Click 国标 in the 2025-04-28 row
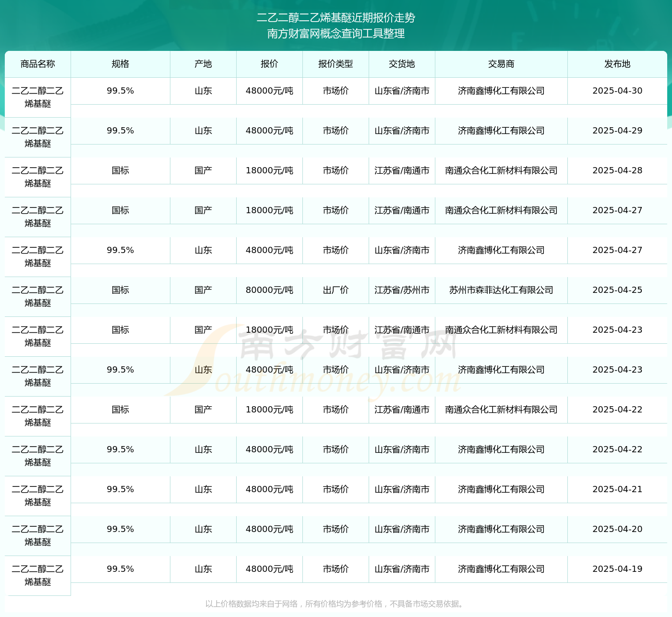 tap(120, 170)
